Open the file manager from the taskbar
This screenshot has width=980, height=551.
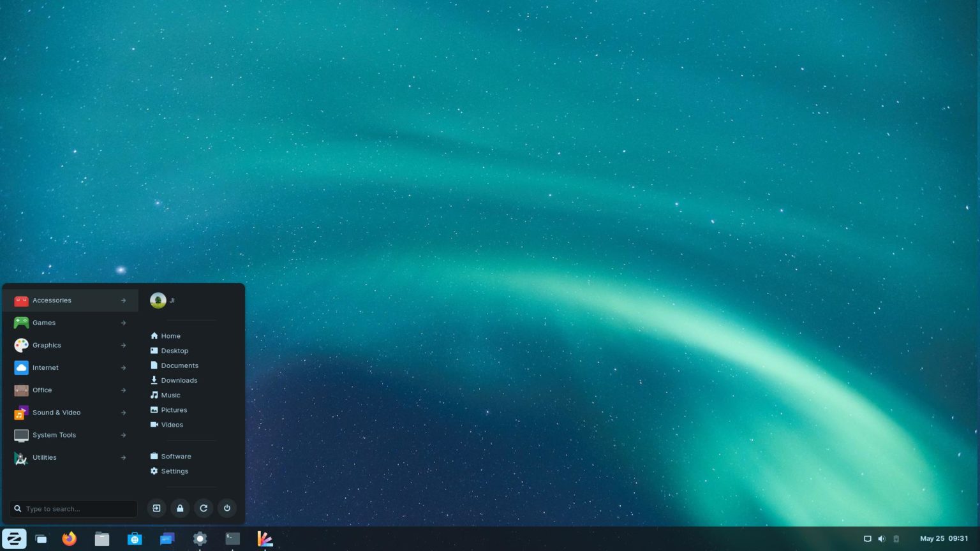click(x=102, y=539)
